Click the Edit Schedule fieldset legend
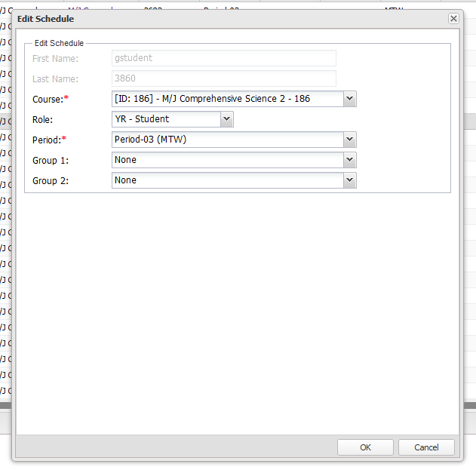The height and width of the screenshot is (470, 476). (x=59, y=43)
